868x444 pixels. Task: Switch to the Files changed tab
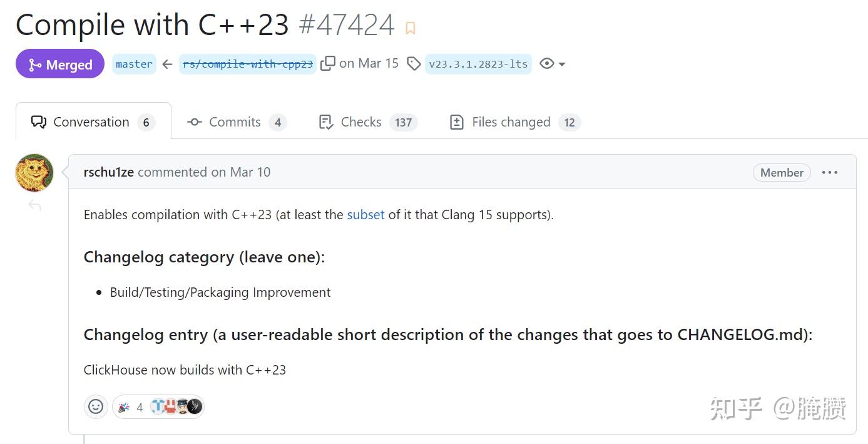click(511, 121)
